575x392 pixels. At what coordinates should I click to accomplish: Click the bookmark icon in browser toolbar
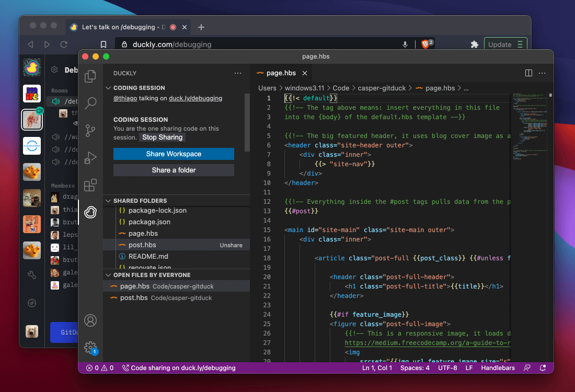point(103,44)
